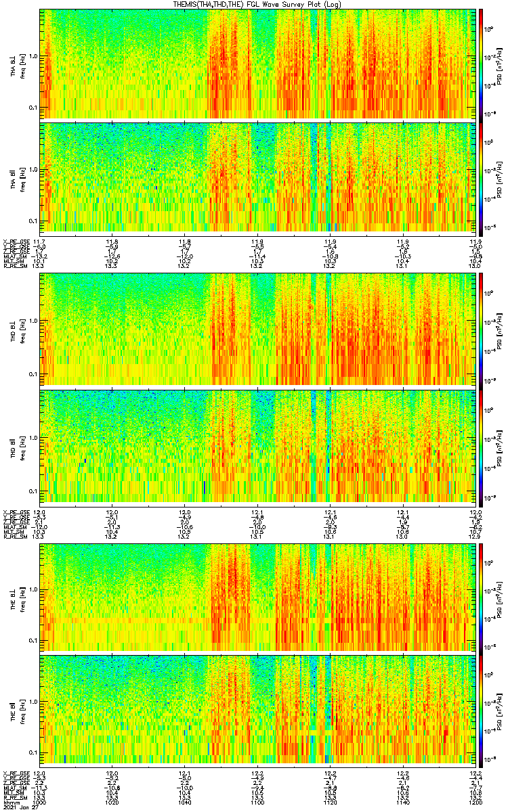Click the THE B∥ spectrogram panel
The height and width of the screenshot is (812, 508).
pyautogui.click(x=257, y=710)
